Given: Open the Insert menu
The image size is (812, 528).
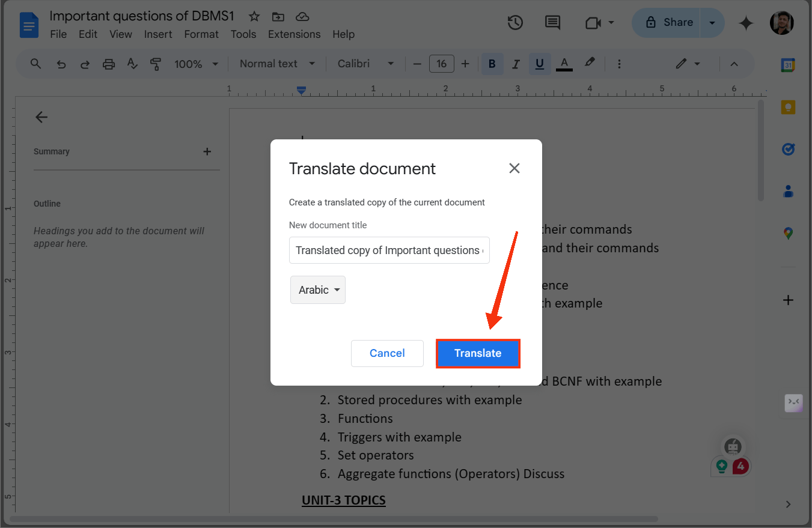Looking at the screenshot, I should [x=158, y=34].
